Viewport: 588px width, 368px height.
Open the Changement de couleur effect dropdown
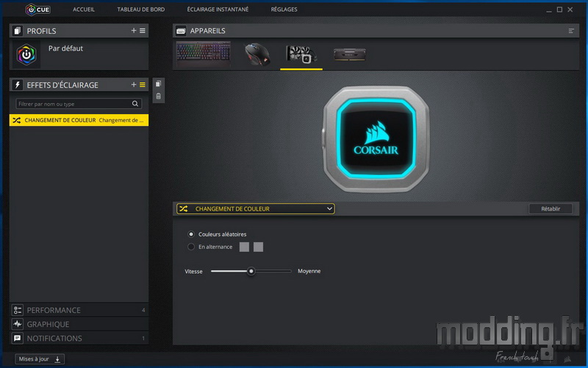click(x=256, y=209)
